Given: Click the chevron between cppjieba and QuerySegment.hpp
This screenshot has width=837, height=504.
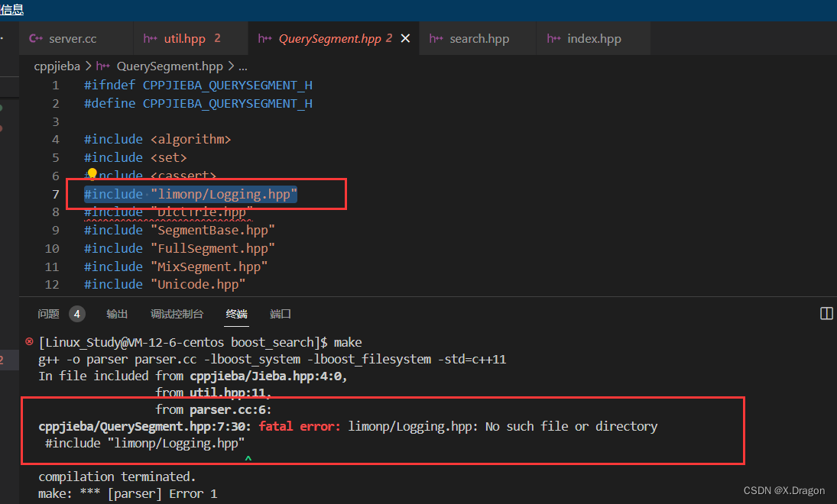Looking at the screenshot, I should 87,66.
